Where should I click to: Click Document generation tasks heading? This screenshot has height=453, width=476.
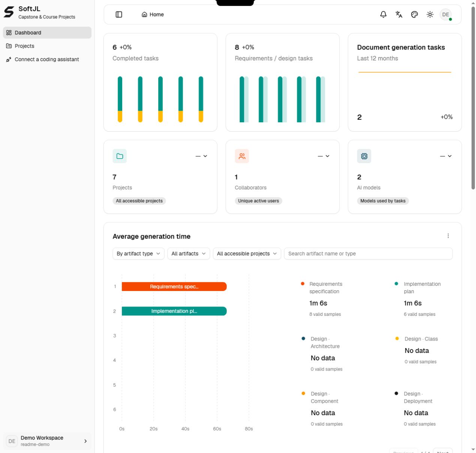401,47
